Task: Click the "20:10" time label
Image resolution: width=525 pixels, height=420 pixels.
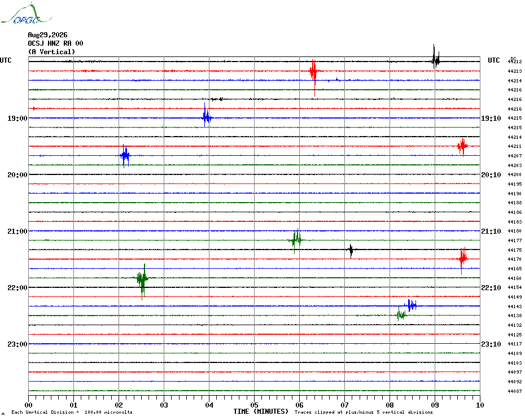Action: click(491, 175)
